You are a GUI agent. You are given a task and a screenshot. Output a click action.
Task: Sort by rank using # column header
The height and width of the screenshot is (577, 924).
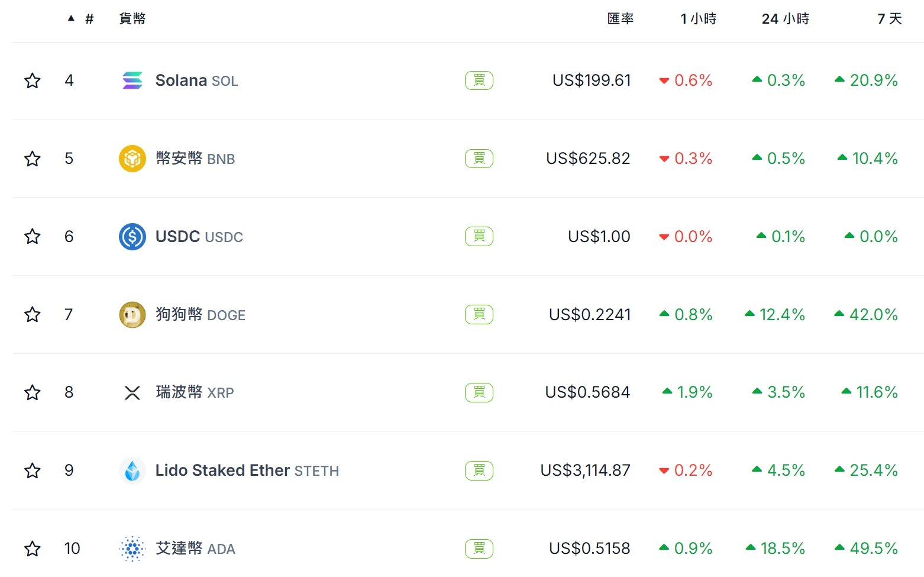89,19
